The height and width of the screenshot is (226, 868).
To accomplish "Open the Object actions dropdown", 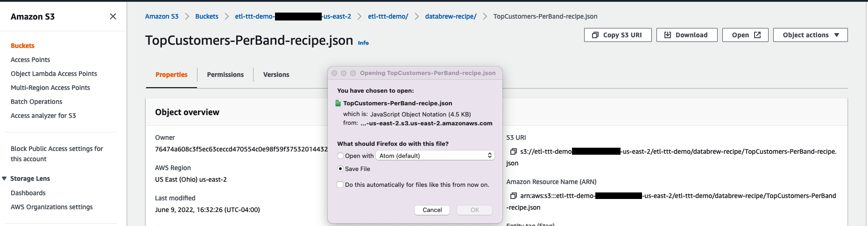I will 811,35.
